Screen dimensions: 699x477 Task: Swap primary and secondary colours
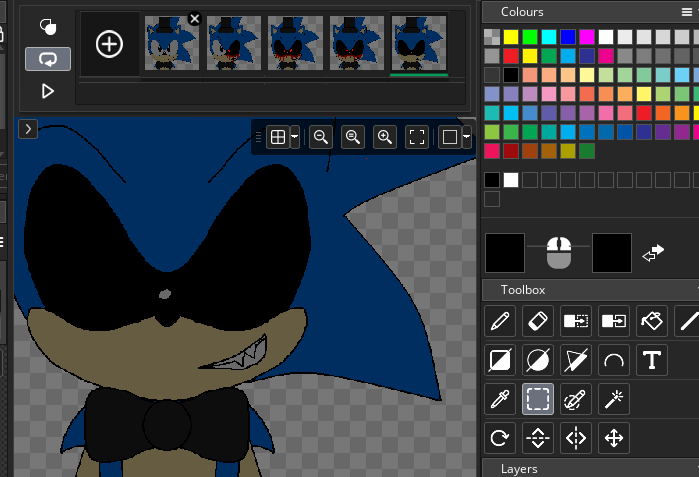(653, 253)
